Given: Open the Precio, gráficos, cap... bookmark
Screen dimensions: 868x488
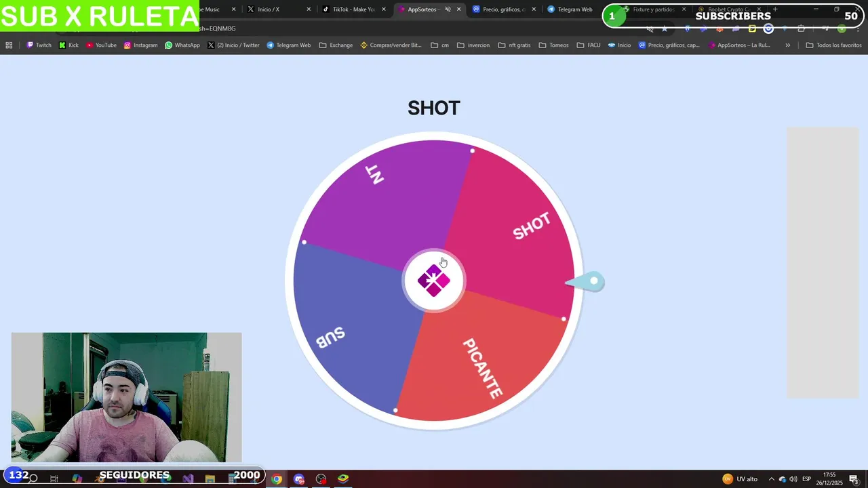Looking at the screenshot, I should coord(669,45).
